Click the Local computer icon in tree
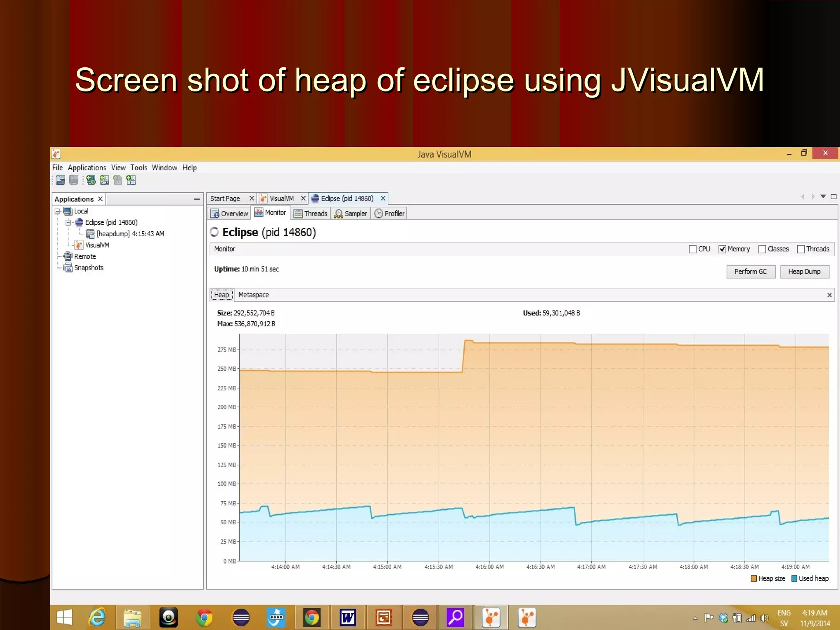The height and width of the screenshot is (630, 840). coord(68,211)
